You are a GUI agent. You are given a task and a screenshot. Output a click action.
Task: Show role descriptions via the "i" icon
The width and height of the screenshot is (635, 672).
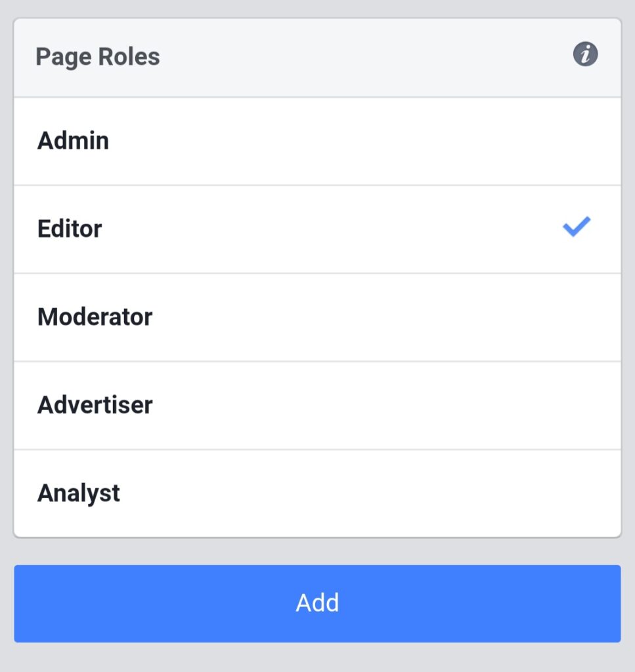585,54
